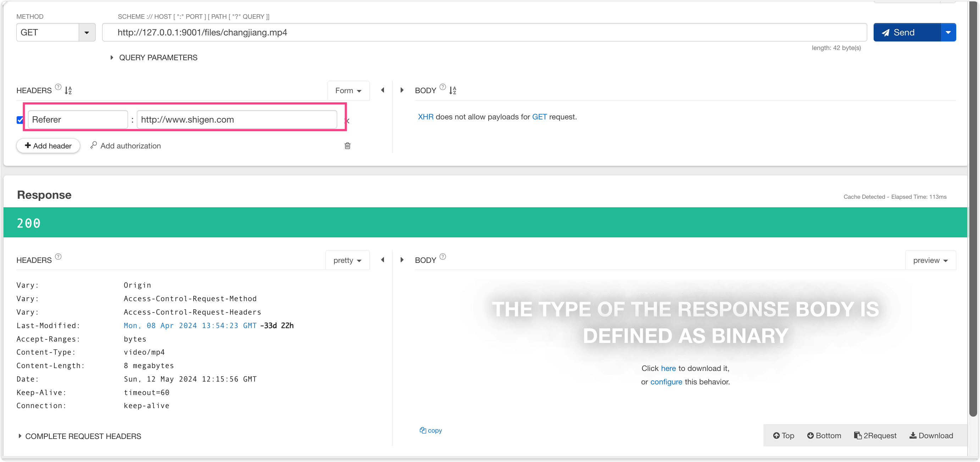Open the Form dropdown in headers section
Image resolution: width=980 pixels, height=462 pixels.
pyautogui.click(x=348, y=91)
